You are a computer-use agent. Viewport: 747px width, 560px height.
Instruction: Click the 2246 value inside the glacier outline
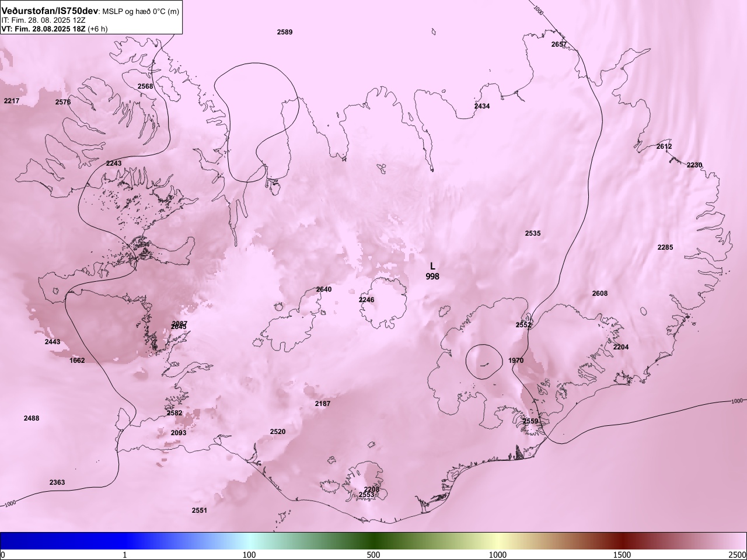(366, 300)
